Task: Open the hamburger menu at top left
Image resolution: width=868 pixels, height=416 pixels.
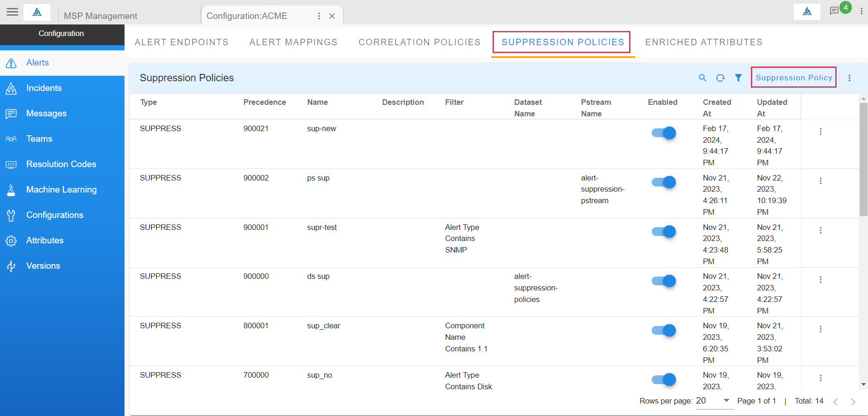Action: [x=12, y=12]
